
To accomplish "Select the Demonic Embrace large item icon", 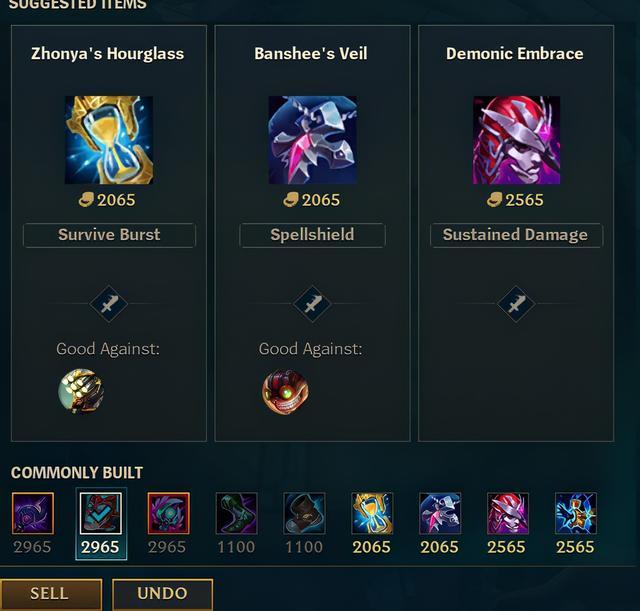I will click(516, 140).
